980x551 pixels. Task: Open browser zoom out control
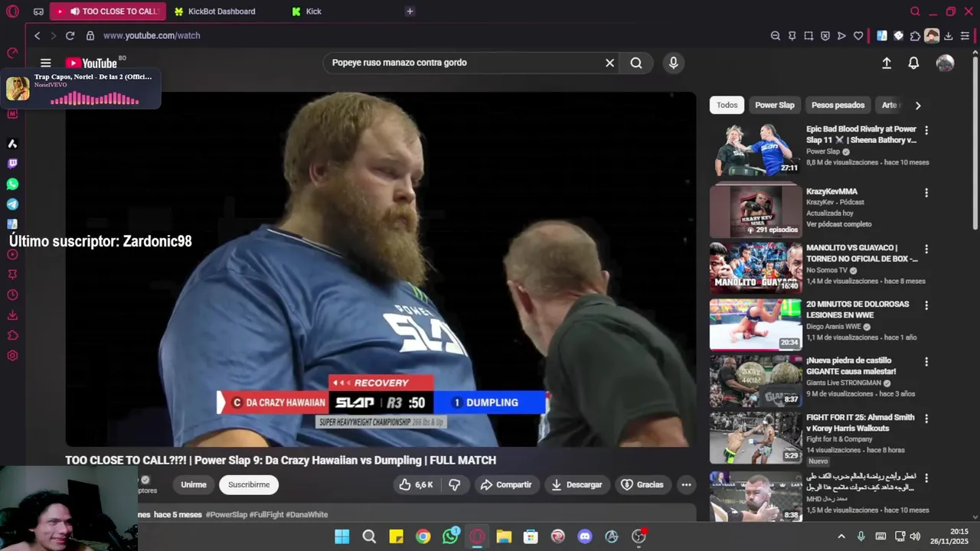pos(775,36)
